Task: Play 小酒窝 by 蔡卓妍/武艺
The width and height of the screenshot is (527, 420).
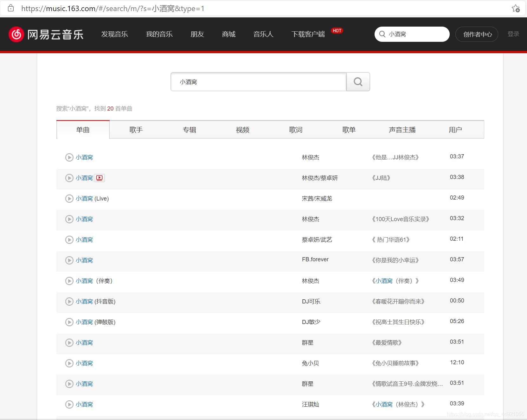Action: click(x=69, y=240)
